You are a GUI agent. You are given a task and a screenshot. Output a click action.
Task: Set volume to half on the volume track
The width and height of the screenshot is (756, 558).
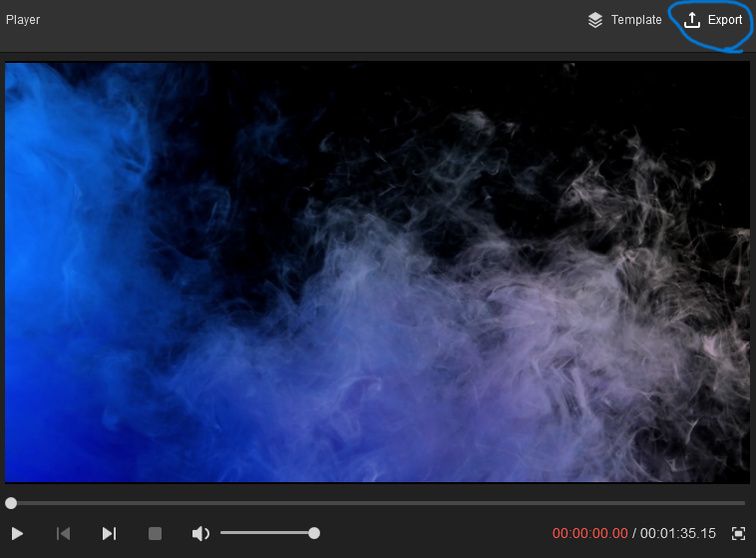pos(267,533)
